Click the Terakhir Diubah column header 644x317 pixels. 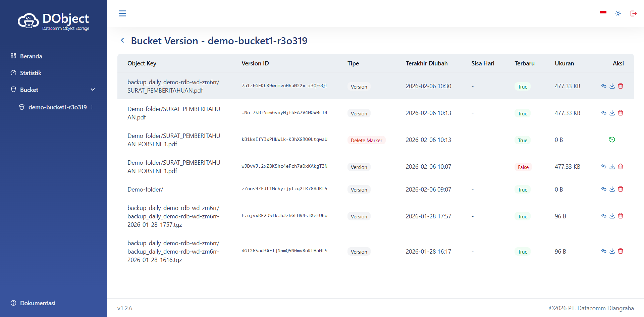(x=426, y=63)
